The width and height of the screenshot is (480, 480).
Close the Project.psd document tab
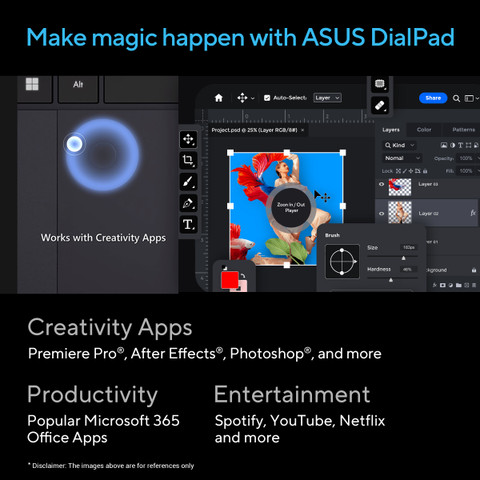click(x=302, y=130)
